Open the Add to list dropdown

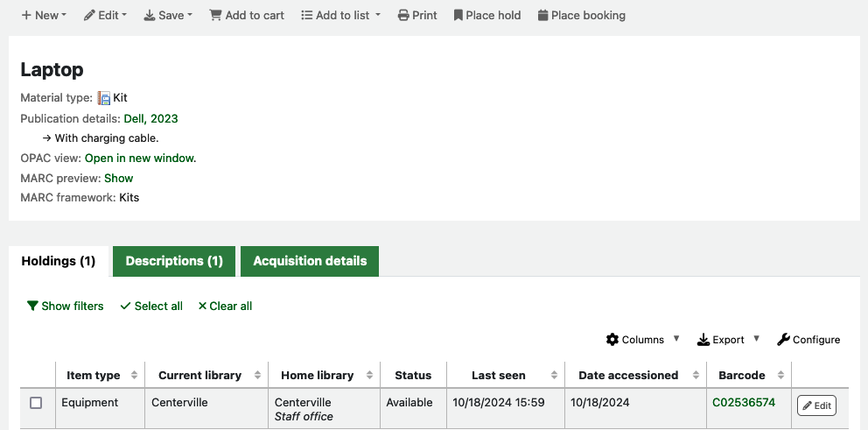[340, 16]
